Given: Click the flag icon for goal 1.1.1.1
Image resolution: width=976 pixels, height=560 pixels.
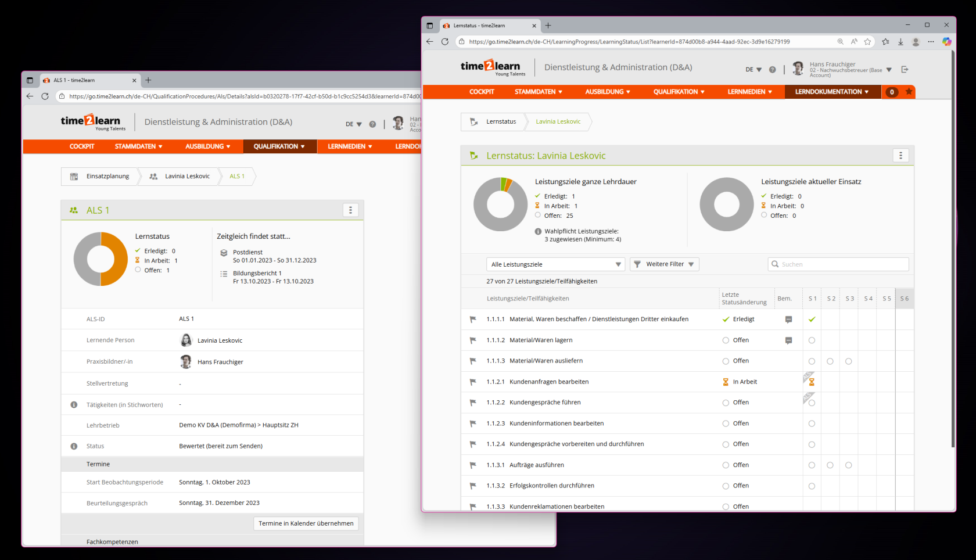Looking at the screenshot, I should tap(473, 320).
